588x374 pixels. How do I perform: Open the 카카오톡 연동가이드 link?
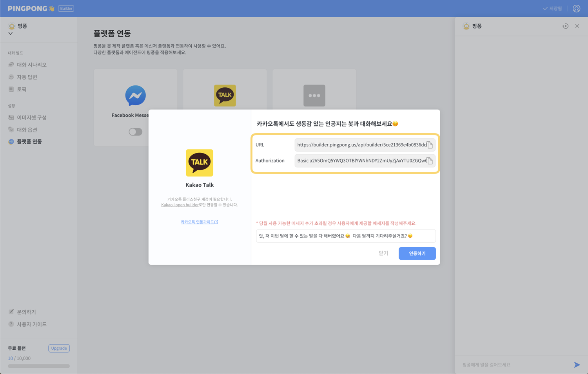[199, 222]
